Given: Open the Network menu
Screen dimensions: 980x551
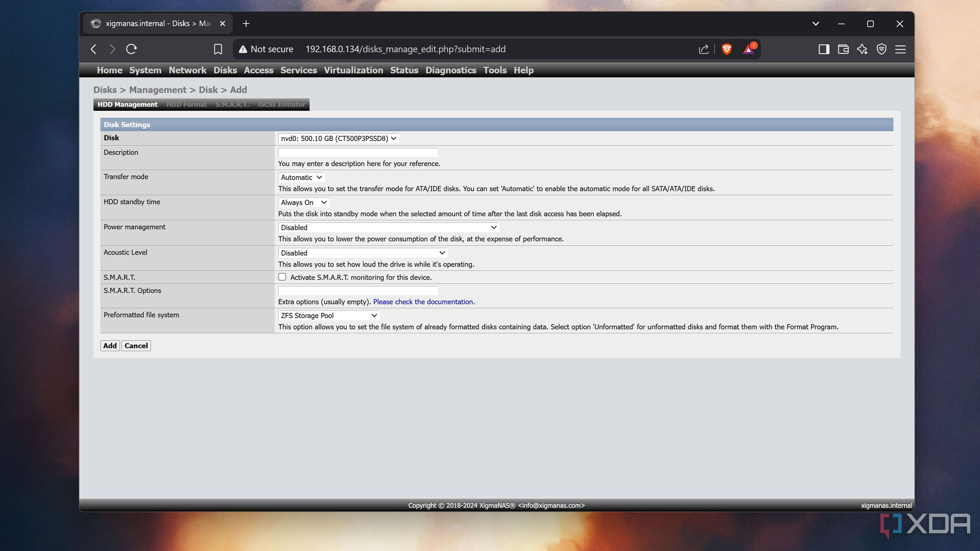Looking at the screenshot, I should (188, 70).
